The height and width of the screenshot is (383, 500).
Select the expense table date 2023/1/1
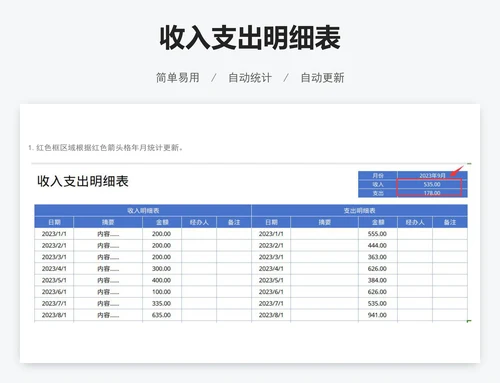click(271, 234)
